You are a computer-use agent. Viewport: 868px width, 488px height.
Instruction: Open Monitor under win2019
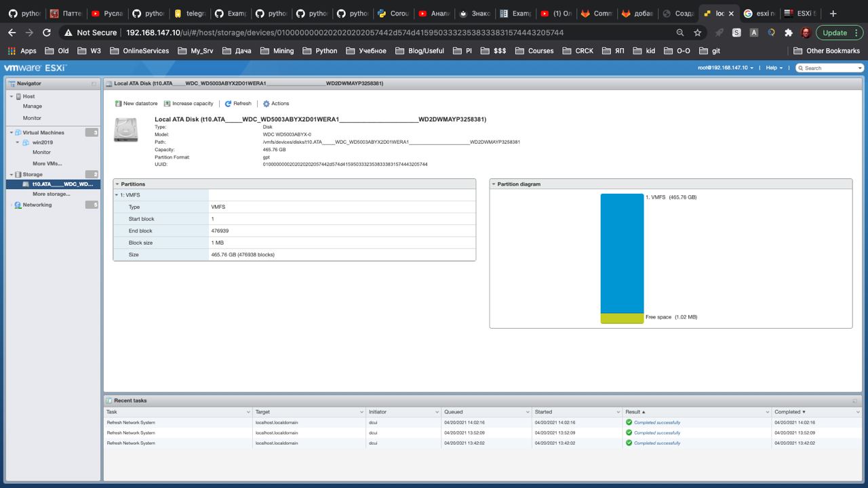(41, 152)
